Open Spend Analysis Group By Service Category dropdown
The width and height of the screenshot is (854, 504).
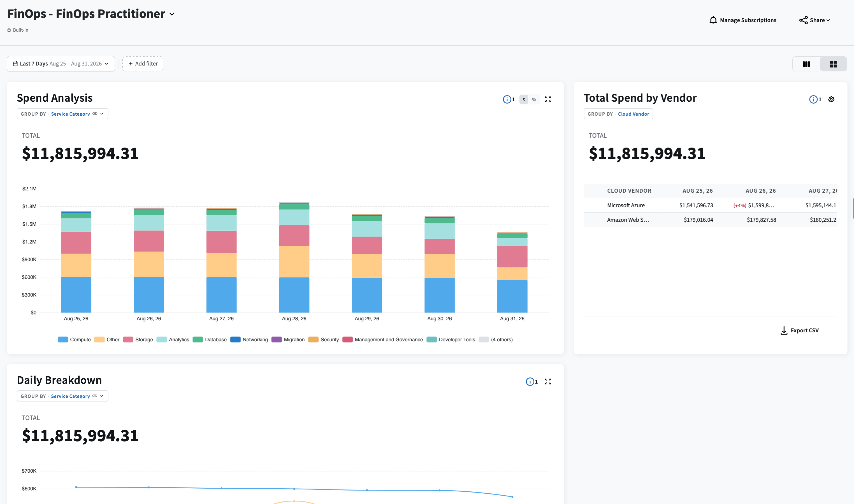pos(62,114)
